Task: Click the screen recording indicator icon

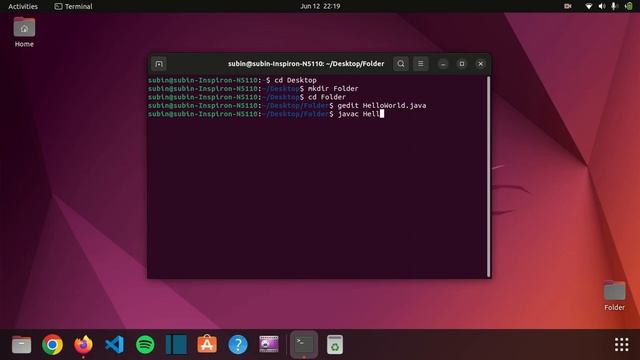Action: pos(568,6)
